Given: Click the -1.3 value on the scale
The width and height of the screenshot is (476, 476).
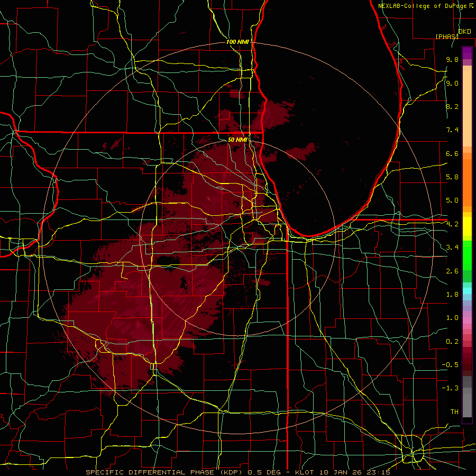Looking at the screenshot, I should (x=450, y=388).
